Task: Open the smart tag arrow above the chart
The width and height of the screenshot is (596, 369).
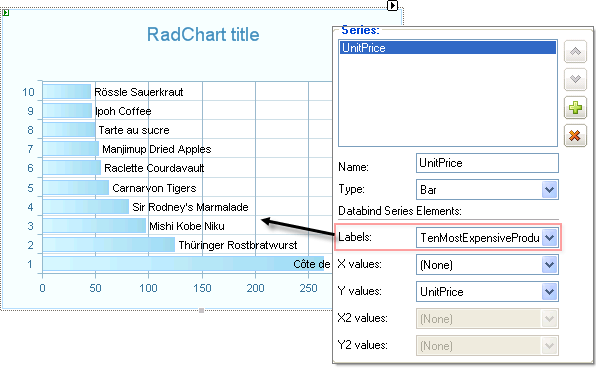Action: (x=392, y=5)
